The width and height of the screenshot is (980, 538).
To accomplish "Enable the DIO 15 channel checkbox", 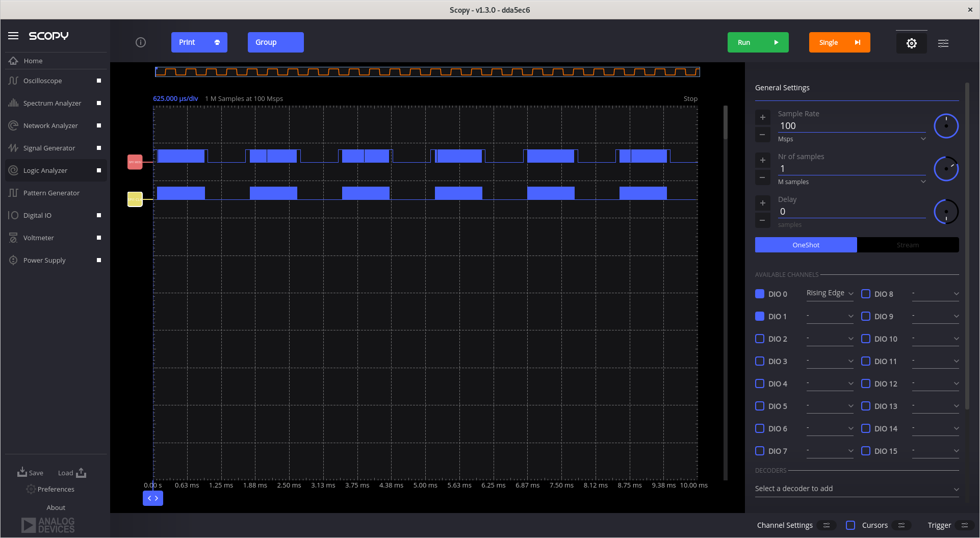I will pos(866,451).
